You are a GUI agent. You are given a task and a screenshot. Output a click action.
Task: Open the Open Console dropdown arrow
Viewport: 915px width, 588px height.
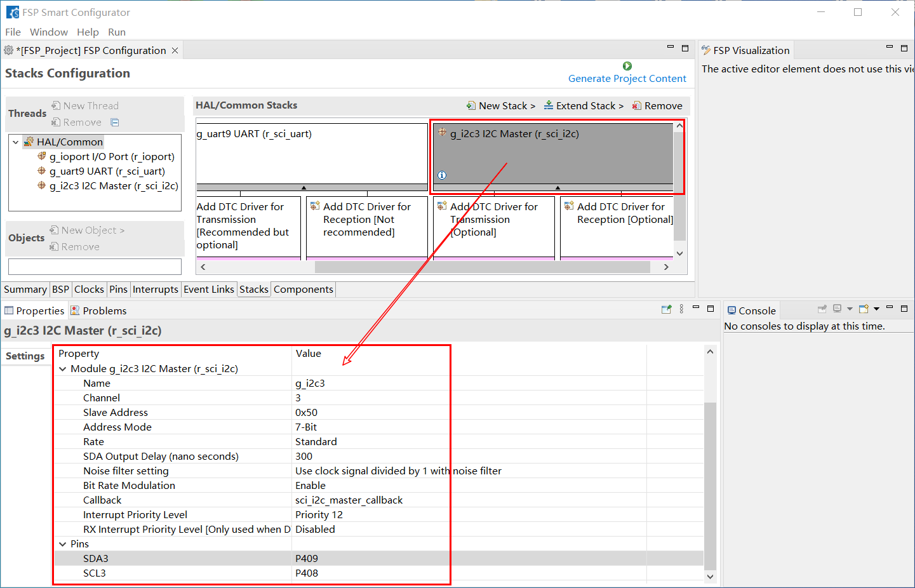pos(876,309)
